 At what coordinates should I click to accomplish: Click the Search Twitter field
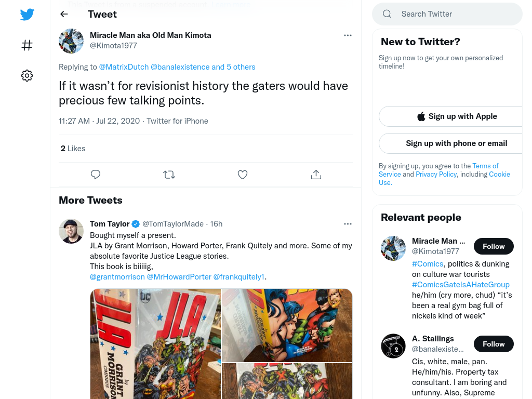pyautogui.click(x=447, y=14)
